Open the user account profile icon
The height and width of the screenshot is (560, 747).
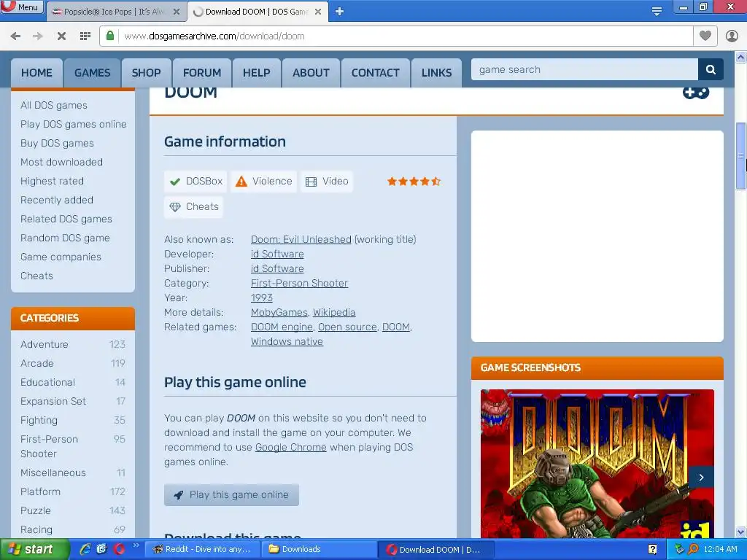tap(732, 36)
